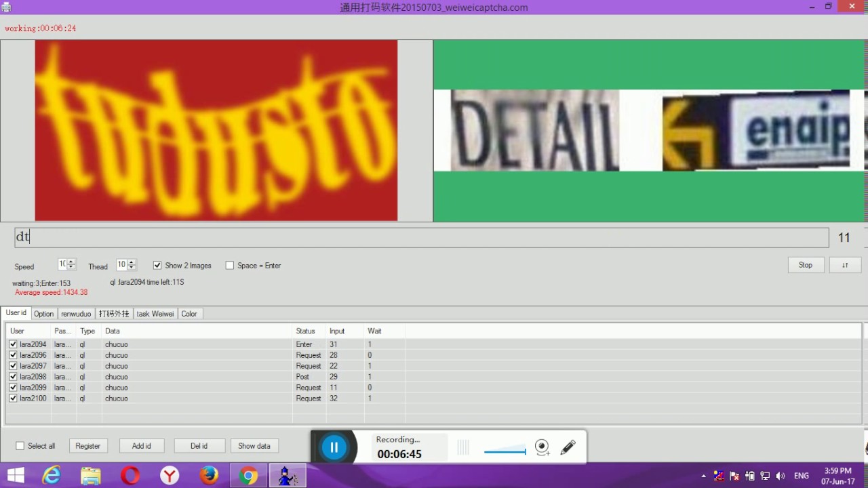This screenshot has width=868, height=488.
Task: Click the app icon in title bar
Action: 6,7
